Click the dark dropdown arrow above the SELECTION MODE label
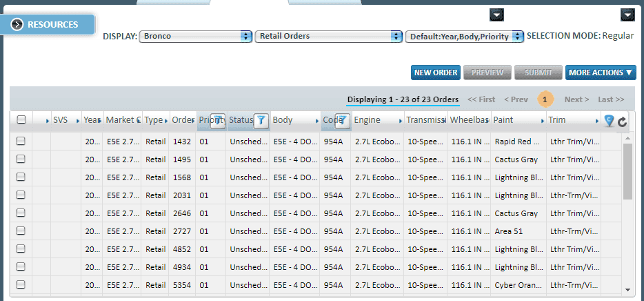This screenshot has height=301, width=644. [x=496, y=15]
